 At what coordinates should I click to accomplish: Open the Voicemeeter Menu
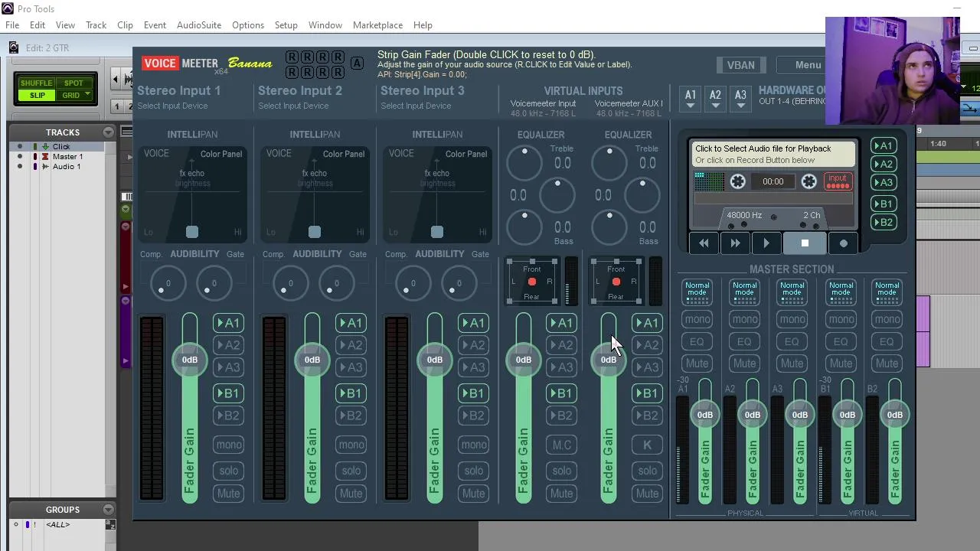coord(808,65)
